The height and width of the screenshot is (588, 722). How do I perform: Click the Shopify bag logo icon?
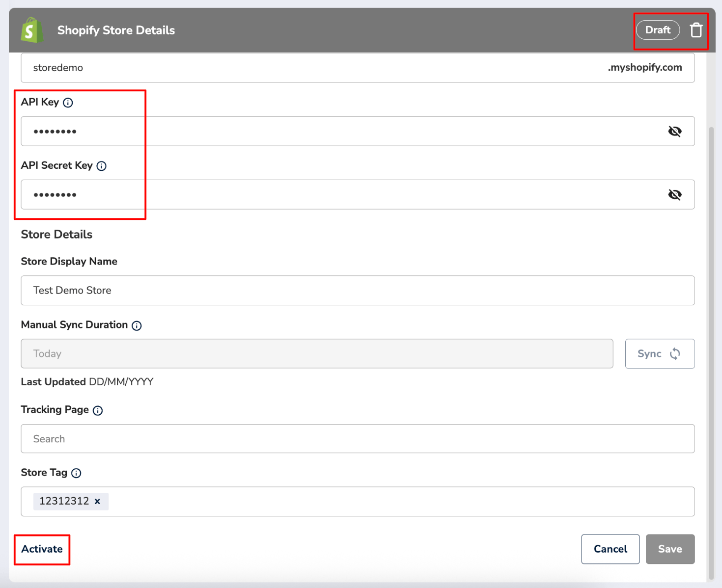pyautogui.click(x=31, y=30)
